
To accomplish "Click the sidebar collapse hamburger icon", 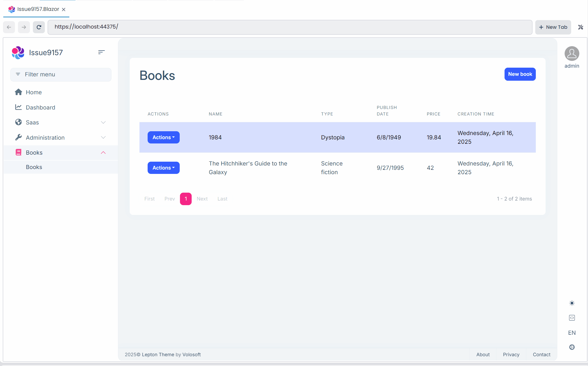I will point(101,52).
